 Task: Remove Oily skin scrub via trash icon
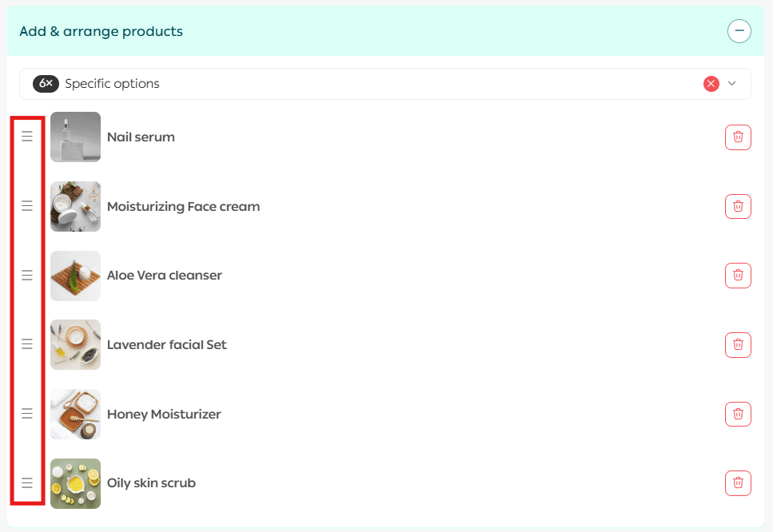click(738, 483)
